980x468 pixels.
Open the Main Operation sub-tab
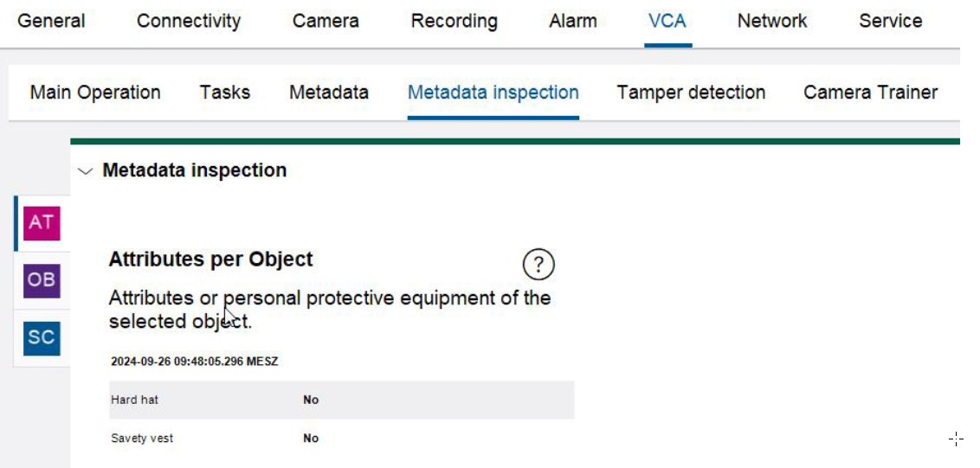point(95,93)
